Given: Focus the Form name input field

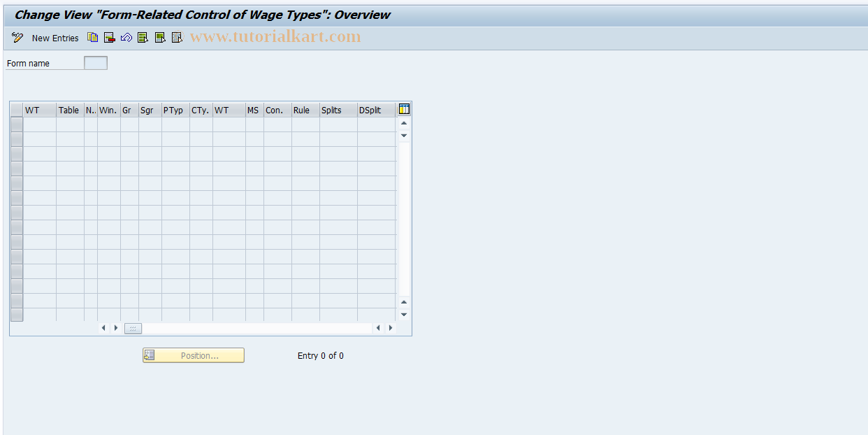Looking at the screenshot, I should [96, 63].
